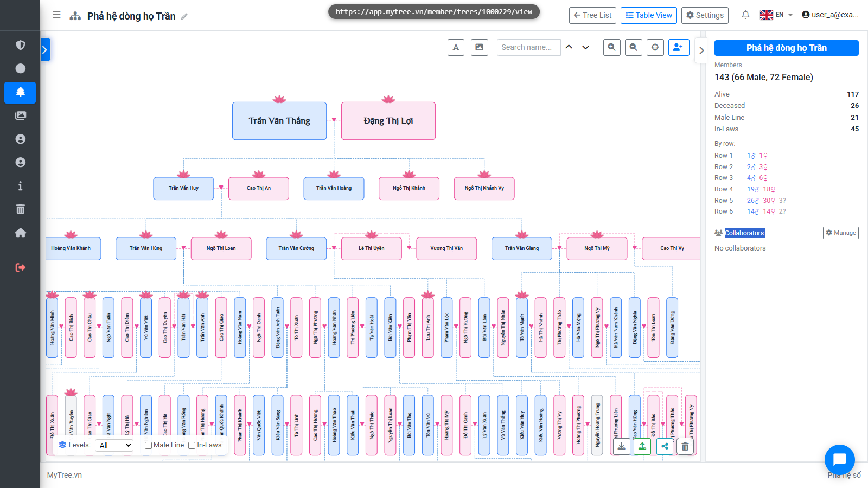Collapse the right info panel with the chevron
This screenshot has width=868, height=488.
[x=701, y=50]
